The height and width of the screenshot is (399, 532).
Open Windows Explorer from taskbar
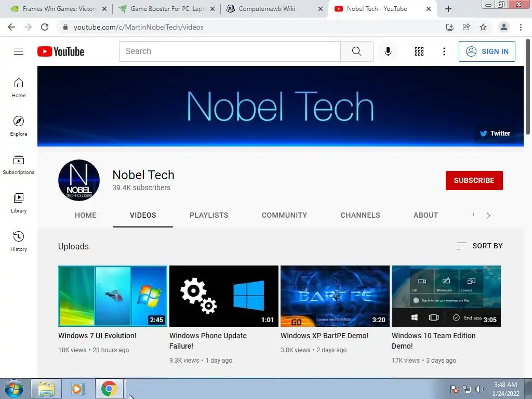pyautogui.click(x=46, y=389)
